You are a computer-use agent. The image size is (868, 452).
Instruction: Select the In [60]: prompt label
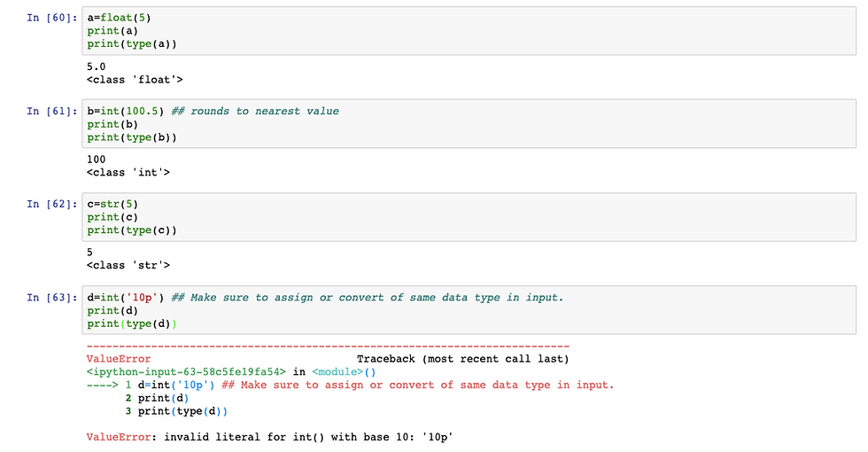[52, 18]
